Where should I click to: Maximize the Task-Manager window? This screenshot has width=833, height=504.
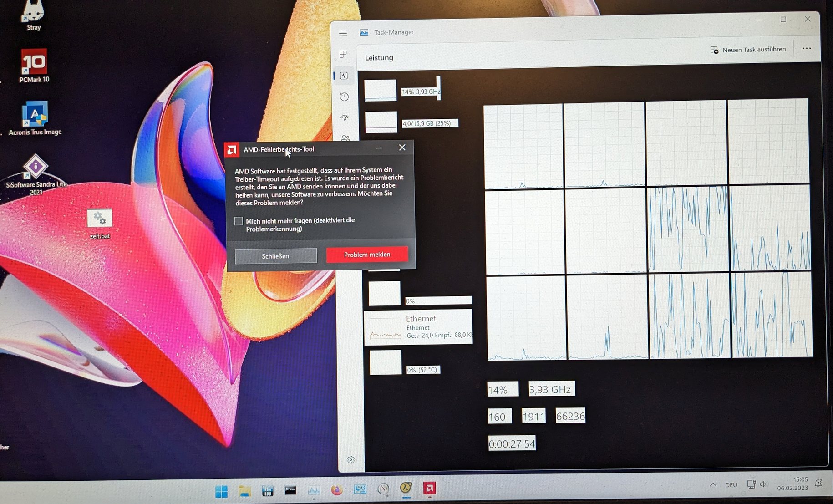click(783, 20)
